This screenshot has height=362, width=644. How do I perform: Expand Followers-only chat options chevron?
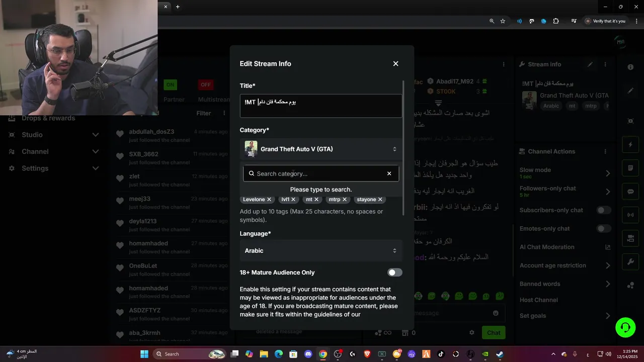(x=608, y=192)
